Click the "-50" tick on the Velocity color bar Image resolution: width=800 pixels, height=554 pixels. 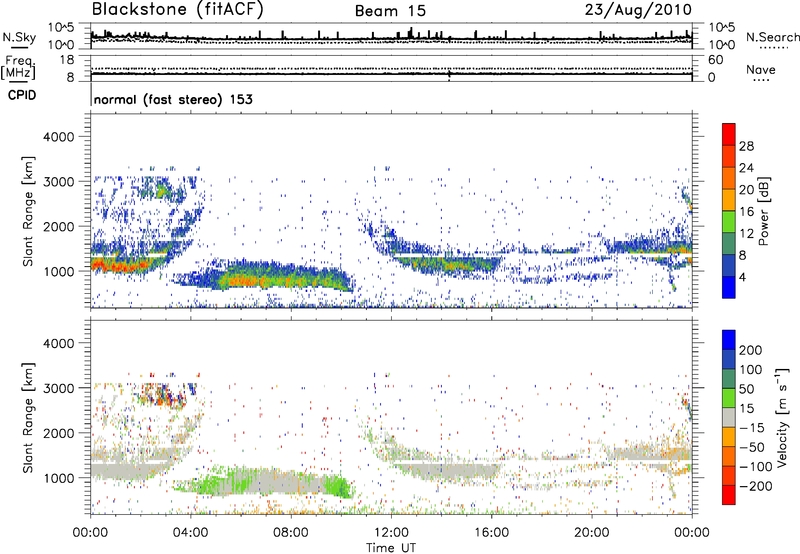[752, 447]
